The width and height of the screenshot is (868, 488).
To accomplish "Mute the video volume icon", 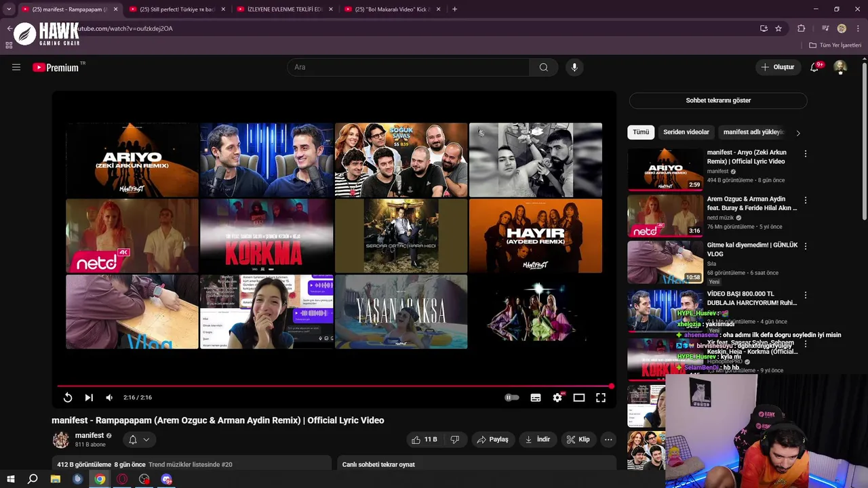I will [109, 398].
